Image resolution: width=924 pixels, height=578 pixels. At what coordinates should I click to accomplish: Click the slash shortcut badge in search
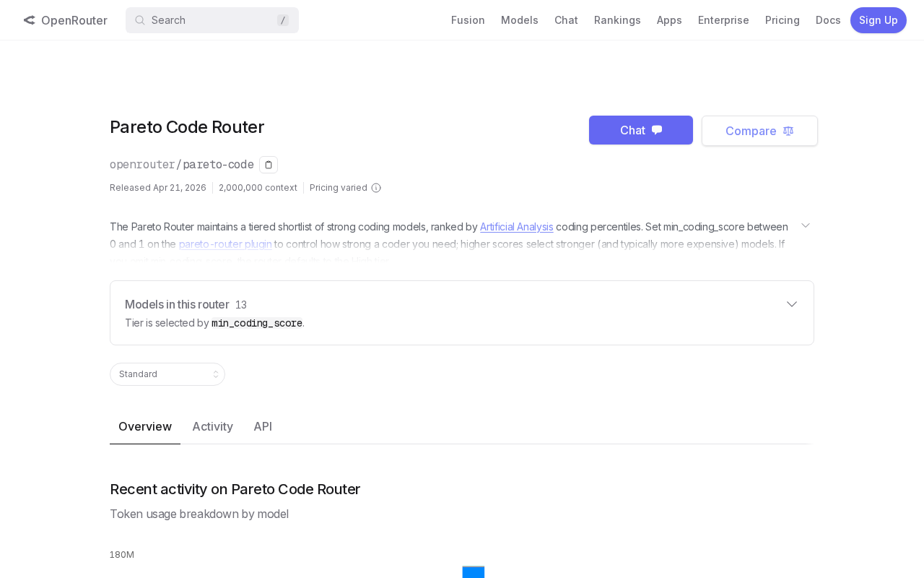[283, 20]
